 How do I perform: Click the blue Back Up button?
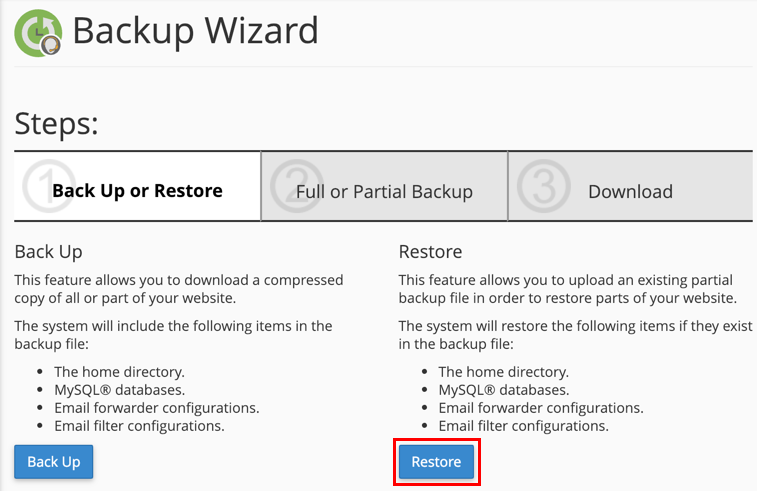[54, 462]
